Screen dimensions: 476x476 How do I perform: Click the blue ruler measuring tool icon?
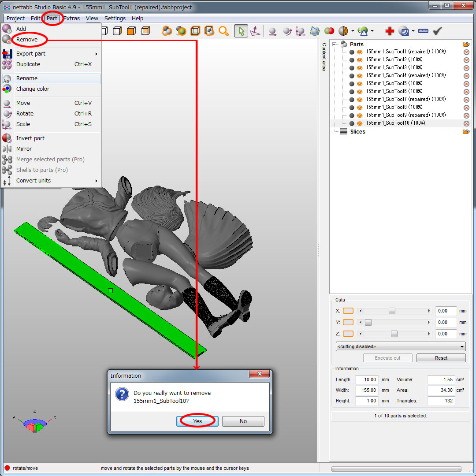423,31
